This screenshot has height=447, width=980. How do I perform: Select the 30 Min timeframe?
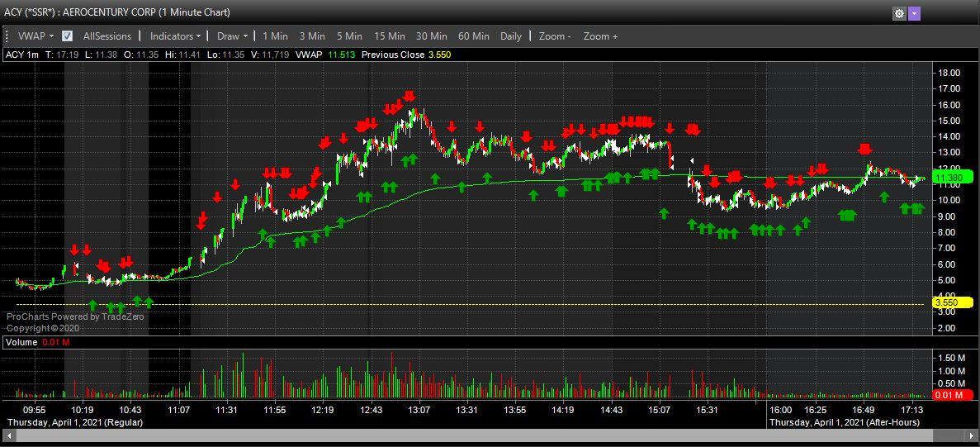tap(432, 36)
